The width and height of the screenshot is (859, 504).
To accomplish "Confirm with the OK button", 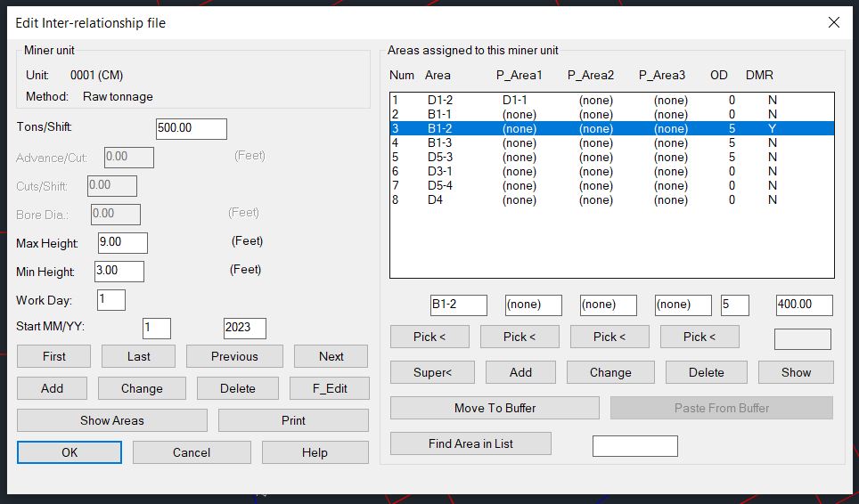I will pos(70,452).
